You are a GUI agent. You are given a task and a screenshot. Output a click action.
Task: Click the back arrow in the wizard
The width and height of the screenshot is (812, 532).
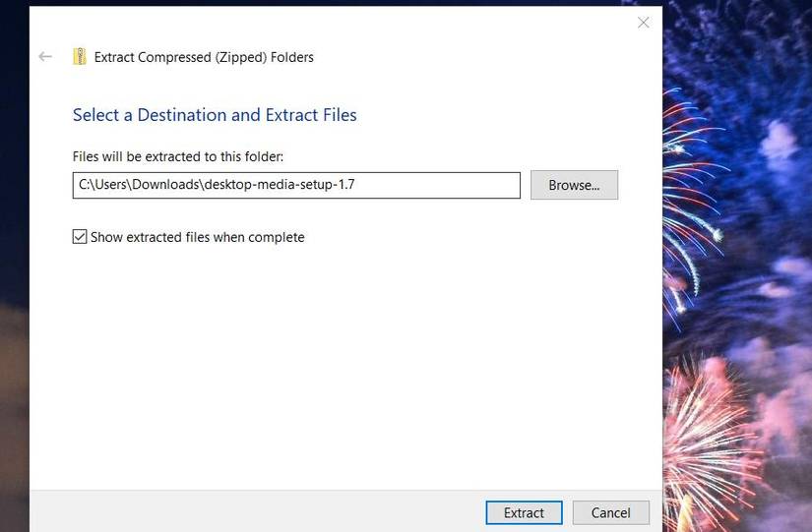pyautogui.click(x=45, y=56)
